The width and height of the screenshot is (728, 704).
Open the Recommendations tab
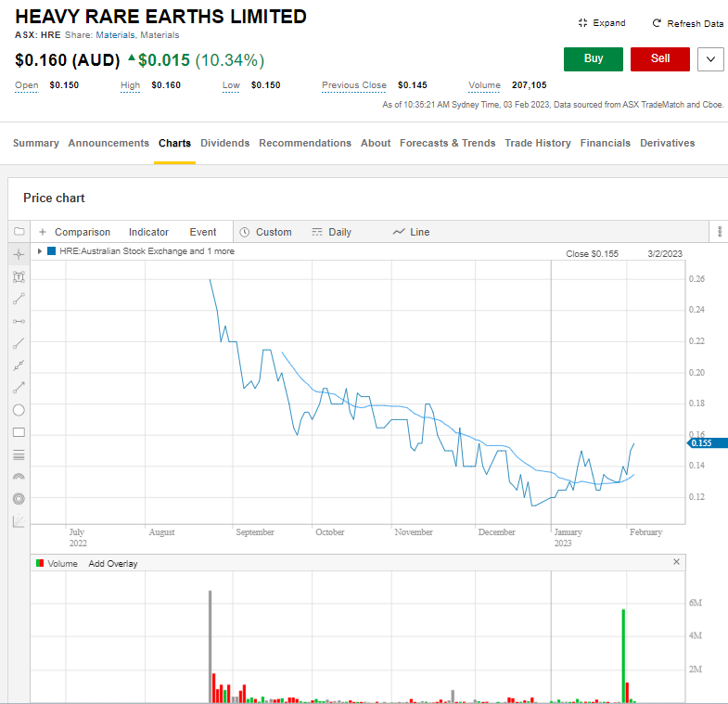click(x=305, y=143)
